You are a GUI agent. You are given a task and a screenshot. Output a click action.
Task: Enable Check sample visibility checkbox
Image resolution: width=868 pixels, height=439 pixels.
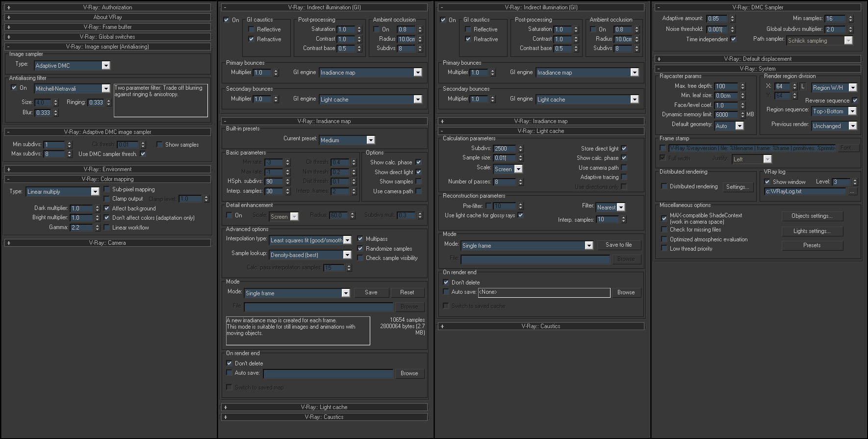click(x=360, y=258)
